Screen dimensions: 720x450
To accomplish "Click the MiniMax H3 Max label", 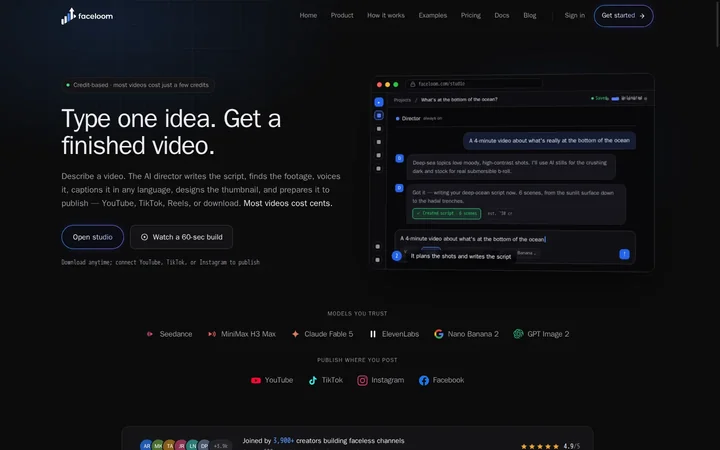I will [248, 334].
